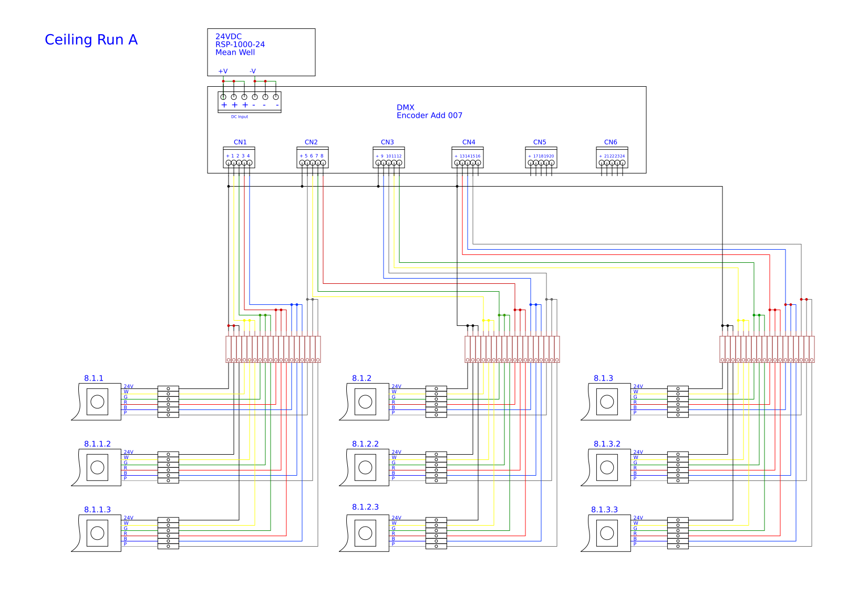The height and width of the screenshot is (615, 868).
Task: Click the light fixture symbol for 8.1.3
Action: pos(606,402)
